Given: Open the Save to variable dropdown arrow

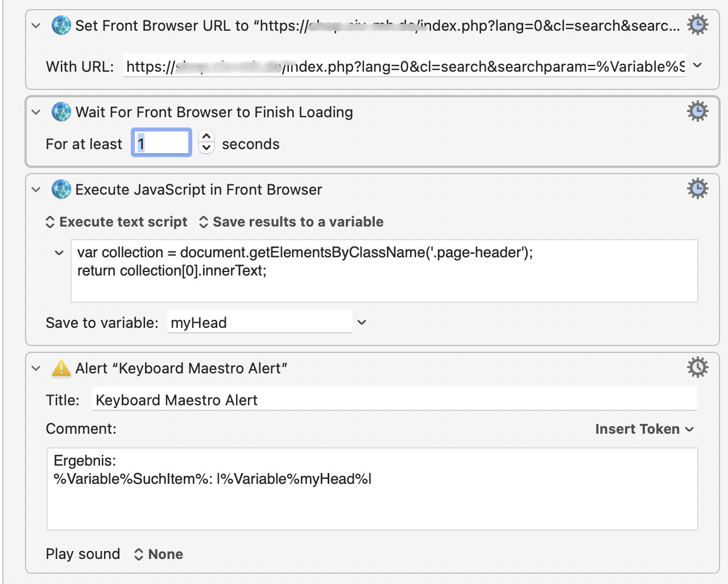Looking at the screenshot, I should (x=362, y=322).
